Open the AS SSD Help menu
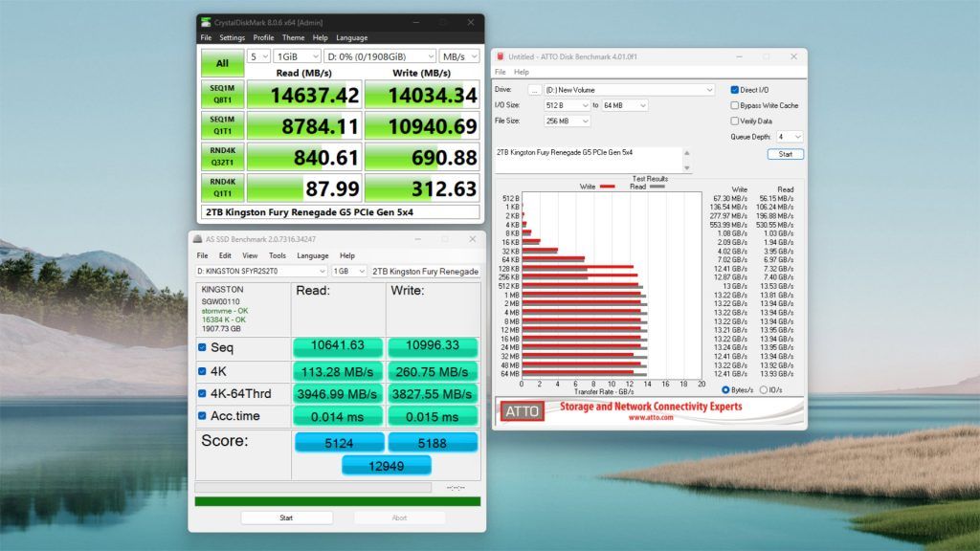Viewport: 980px width, 551px height. point(346,255)
